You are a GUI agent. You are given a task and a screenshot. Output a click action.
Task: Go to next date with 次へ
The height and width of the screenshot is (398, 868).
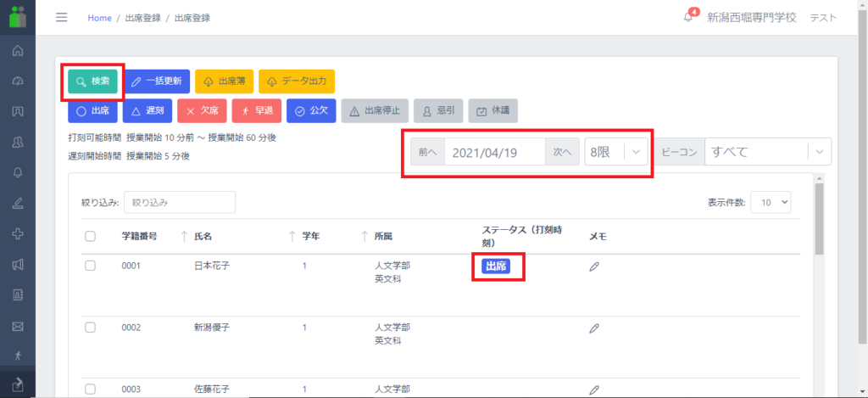pos(563,153)
